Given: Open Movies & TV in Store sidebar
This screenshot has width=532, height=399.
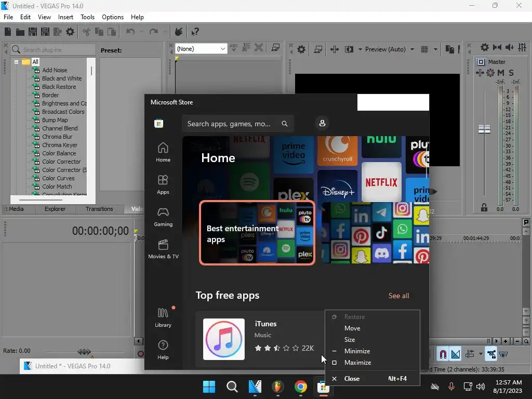Looking at the screenshot, I should click(163, 249).
